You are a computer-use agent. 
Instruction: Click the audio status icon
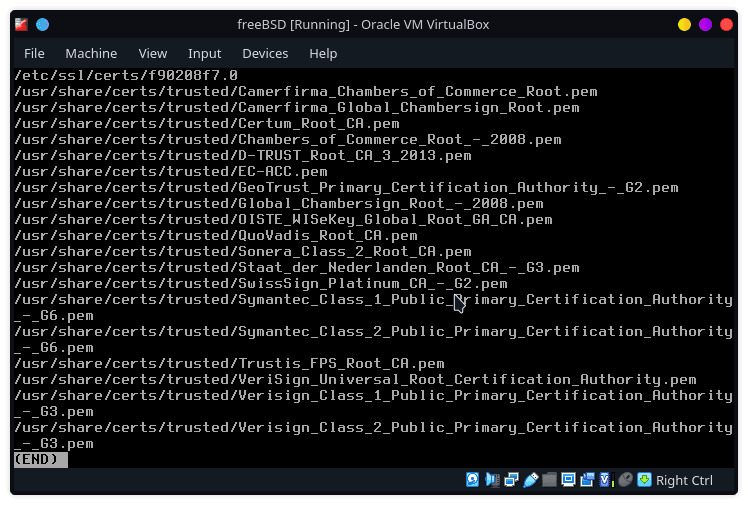492,480
